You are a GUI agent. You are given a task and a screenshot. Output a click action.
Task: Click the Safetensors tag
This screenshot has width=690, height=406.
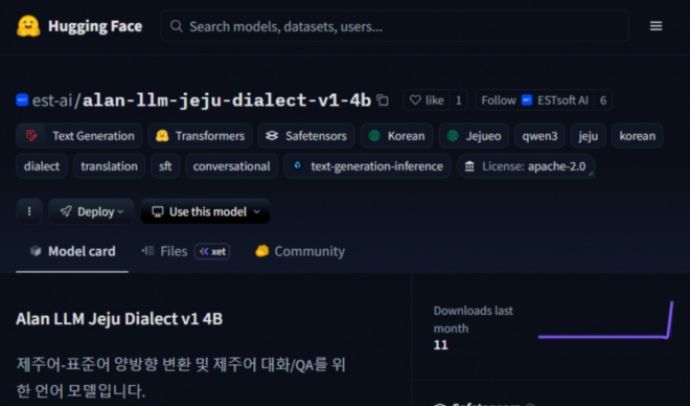[x=305, y=136]
